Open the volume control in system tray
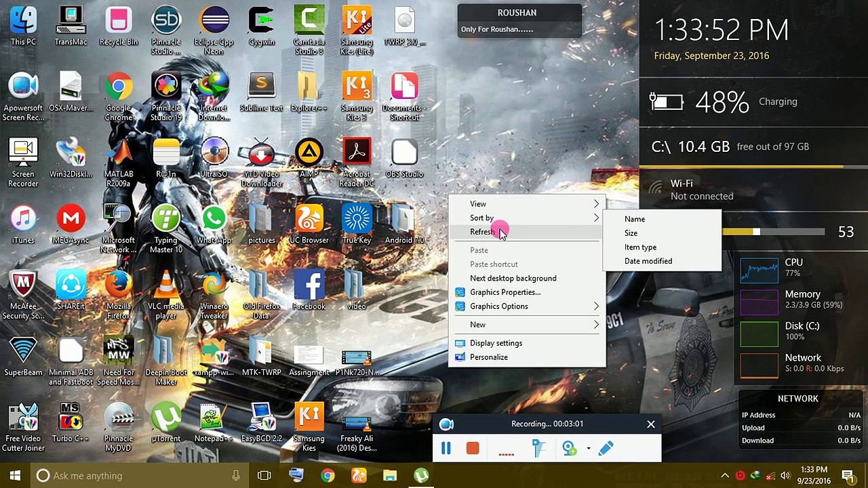 pyautogui.click(x=785, y=476)
